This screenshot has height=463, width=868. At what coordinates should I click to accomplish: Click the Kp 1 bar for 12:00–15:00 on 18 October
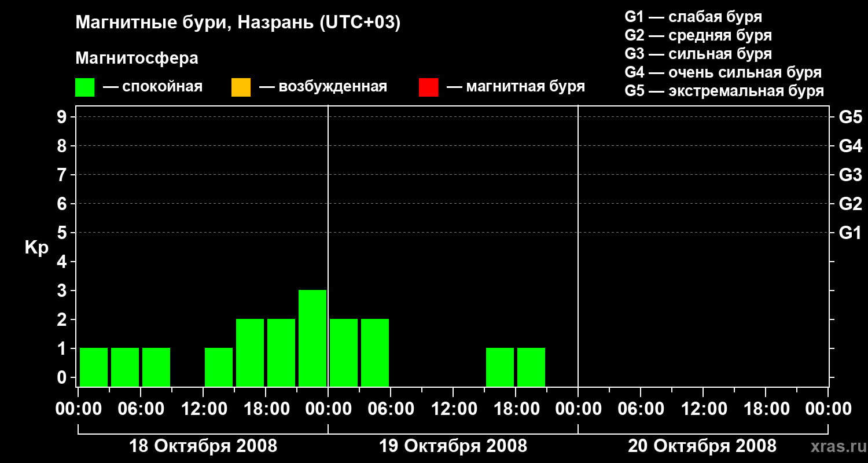point(219,367)
